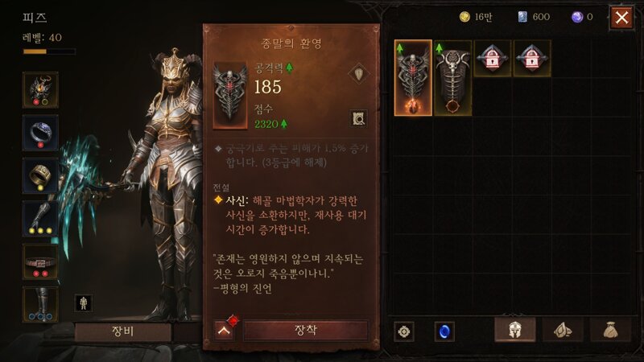This screenshot has height=362, width=644.
Task: Open the blue orb filter in inventory bar
Action: coord(444,331)
